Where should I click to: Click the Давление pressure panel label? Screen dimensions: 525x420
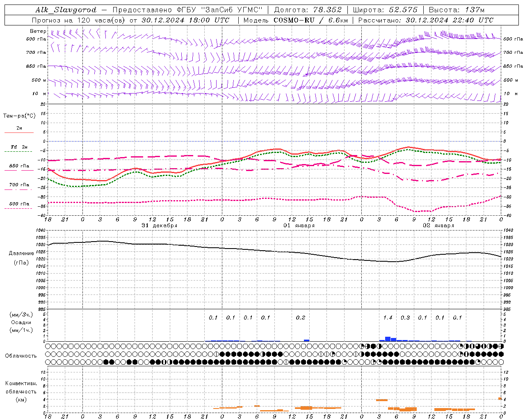click(x=21, y=253)
